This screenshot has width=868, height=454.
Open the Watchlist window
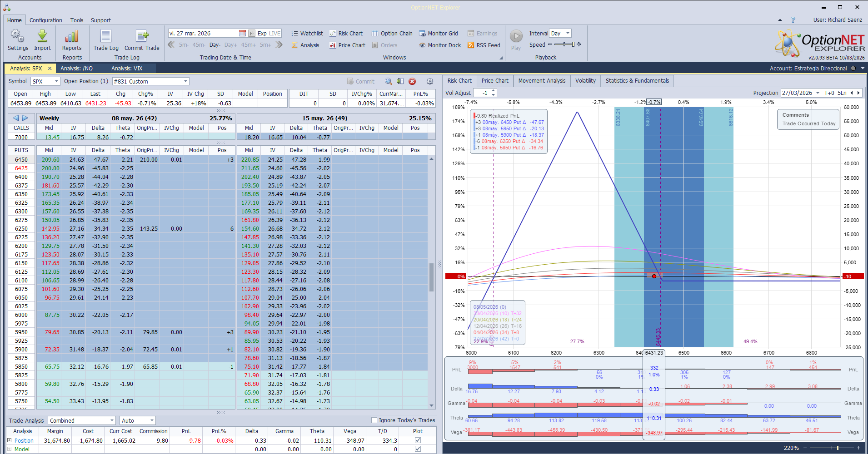(307, 33)
